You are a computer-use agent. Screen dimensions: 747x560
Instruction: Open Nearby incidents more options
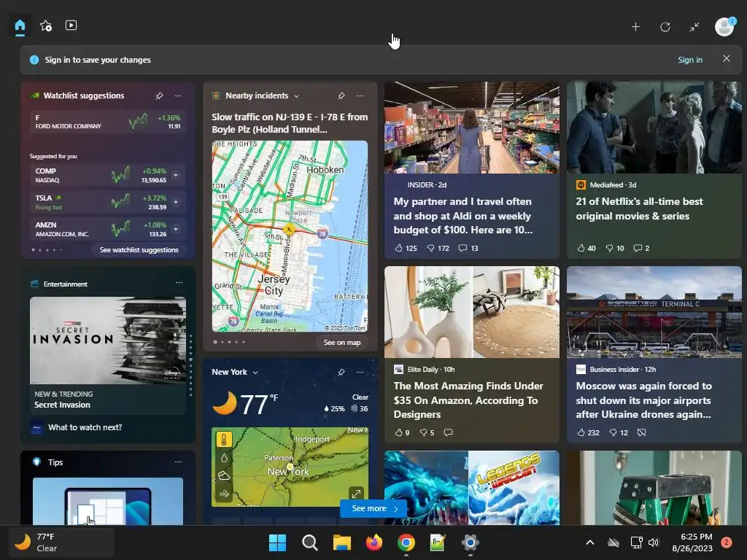(x=360, y=96)
